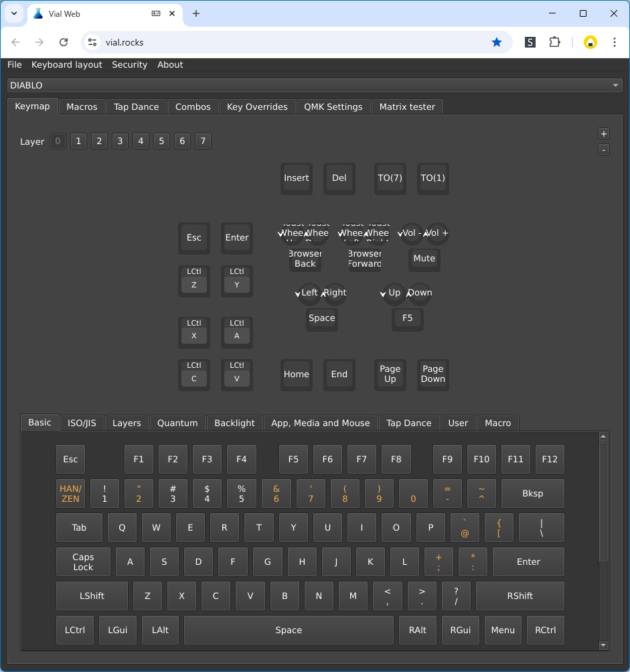Open the File menu
The height and width of the screenshot is (672, 630).
click(15, 65)
